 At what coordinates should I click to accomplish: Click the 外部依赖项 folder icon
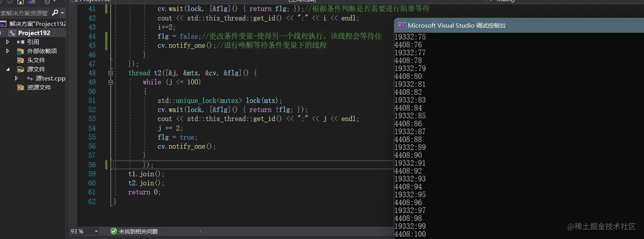tap(20, 51)
